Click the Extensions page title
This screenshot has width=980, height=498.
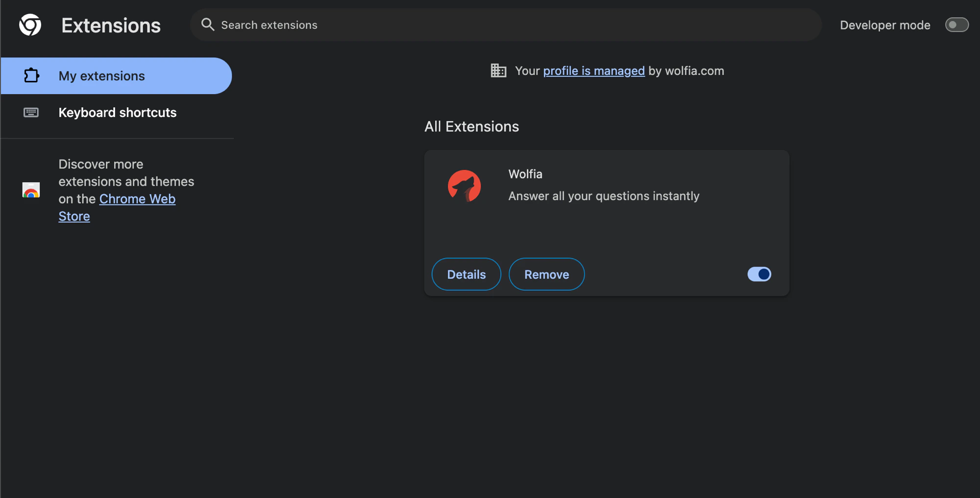click(111, 25)
